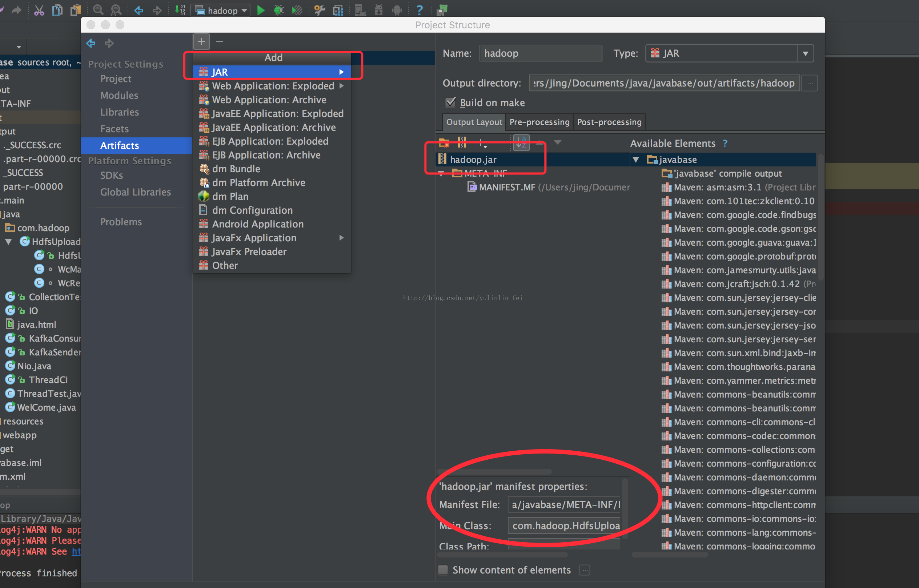
Task: Toggle Build on make checkbox
Action: pos(451,102)
